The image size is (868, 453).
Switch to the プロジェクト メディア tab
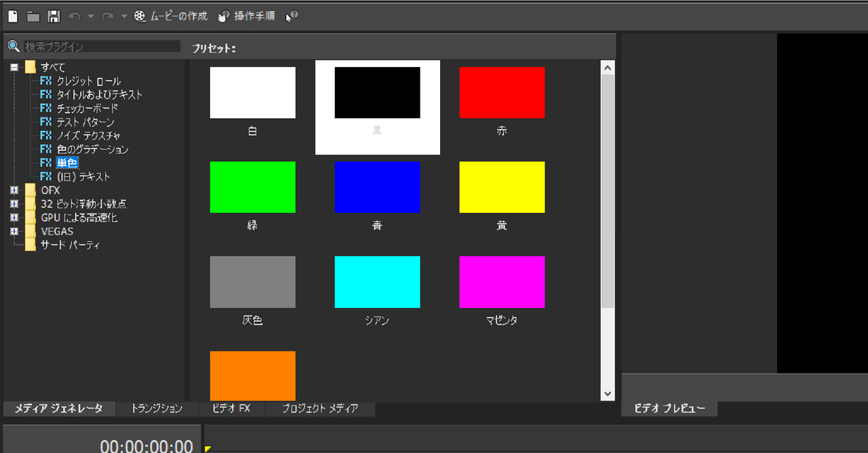[319, 408]
